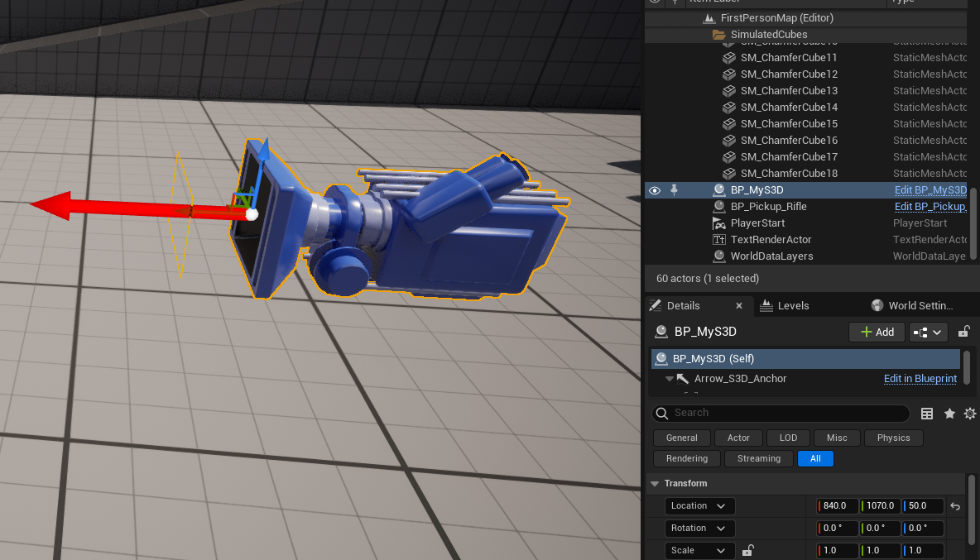Click the TextRenderActor text icon
The width and height of the screenshot is (980, 560).
pyautogui.click(x=719, y=240)
